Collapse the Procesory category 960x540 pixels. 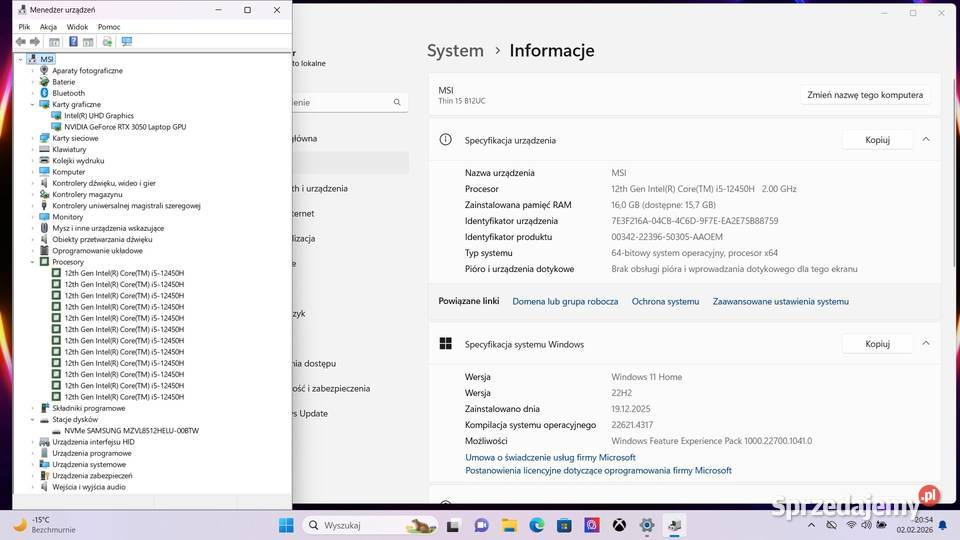32,262
